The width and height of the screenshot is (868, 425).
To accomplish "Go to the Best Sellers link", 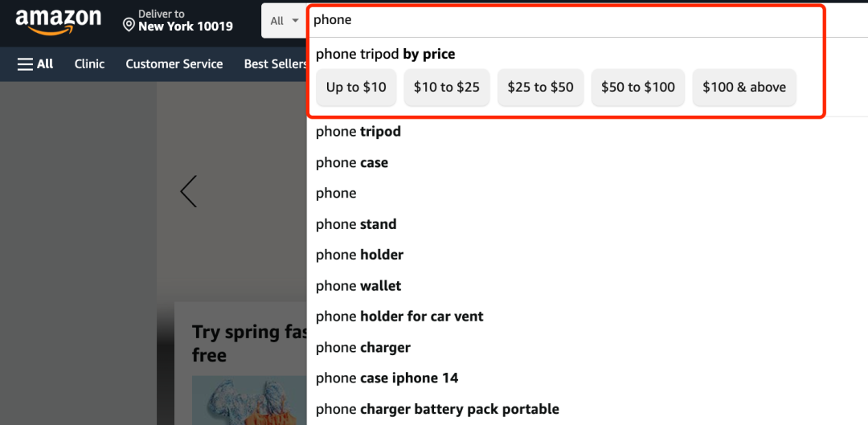I will (275, 64).
